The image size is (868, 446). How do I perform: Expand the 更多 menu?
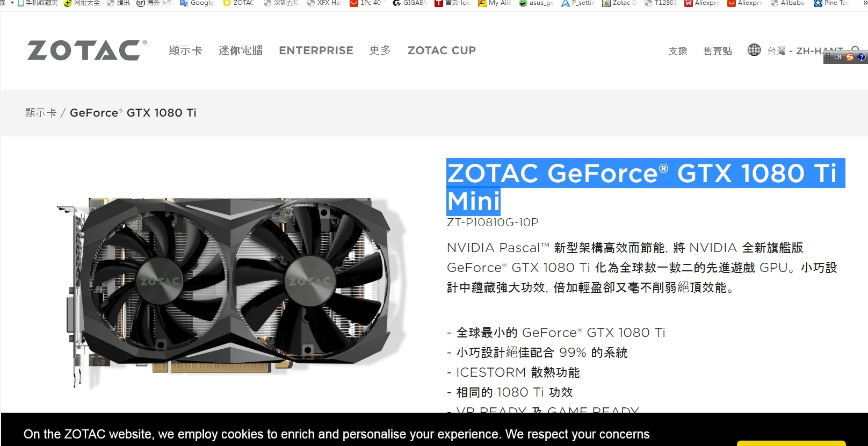[x=380, y=51]
